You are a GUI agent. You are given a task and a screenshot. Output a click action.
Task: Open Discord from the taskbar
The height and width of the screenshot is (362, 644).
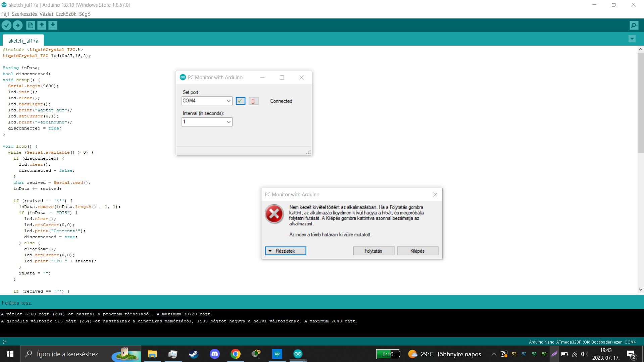pos(214,354)
